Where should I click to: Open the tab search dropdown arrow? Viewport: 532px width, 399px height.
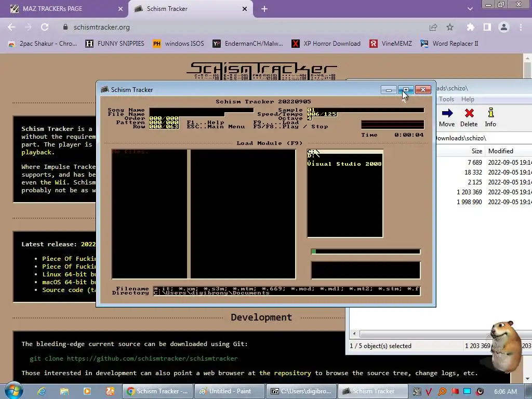click(x=470, y=9)
